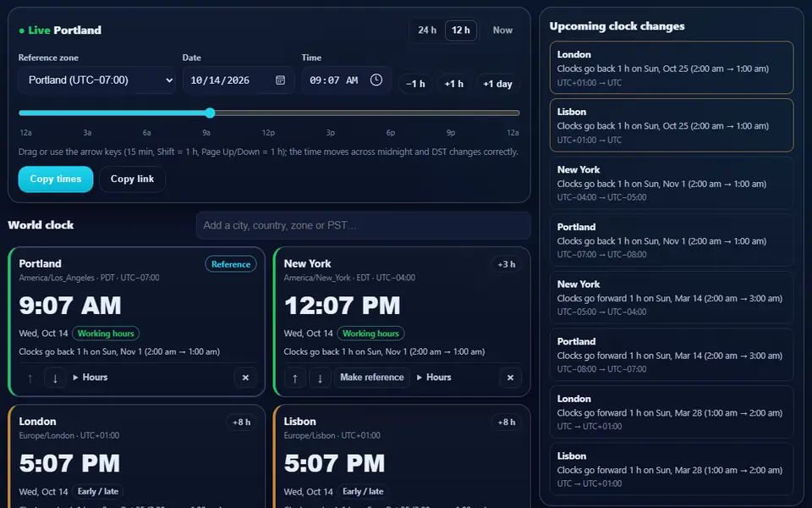The width and height of the screenshot is (812, 508).
Task: Click Upcoming clock changes heading
Action: (617, 26)
